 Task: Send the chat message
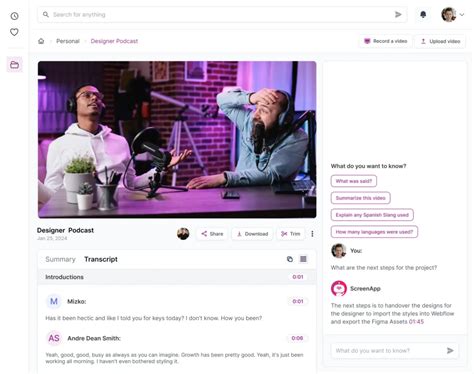[450, 351]
